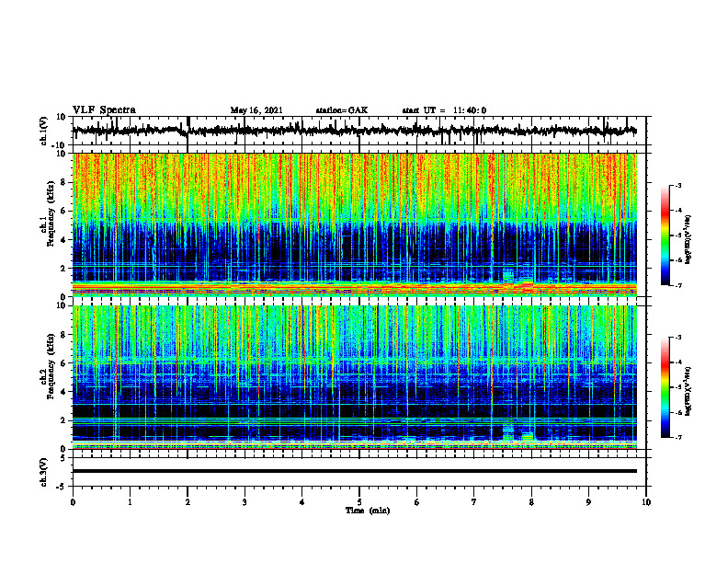The width and height of the screenshot is (728, 563).
Task: Click the time axis tick label "9"
Action: (588, 502)
